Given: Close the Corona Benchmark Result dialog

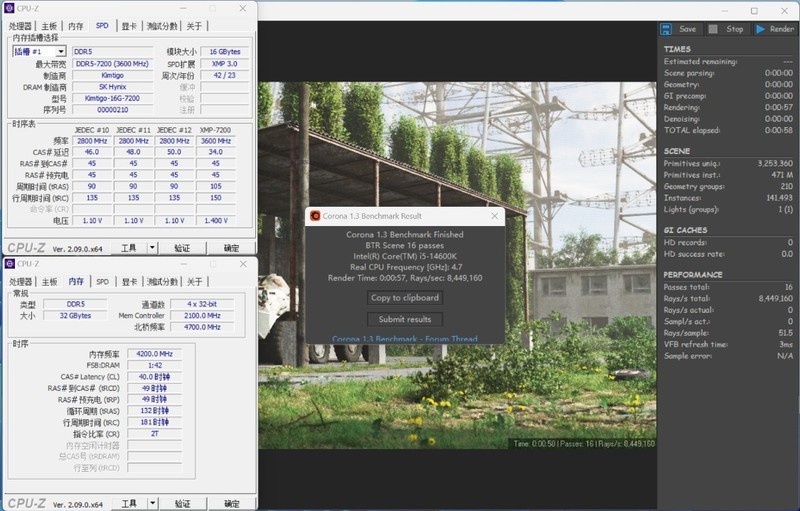Looking at the screenshot, I should [x=494, y=215].
